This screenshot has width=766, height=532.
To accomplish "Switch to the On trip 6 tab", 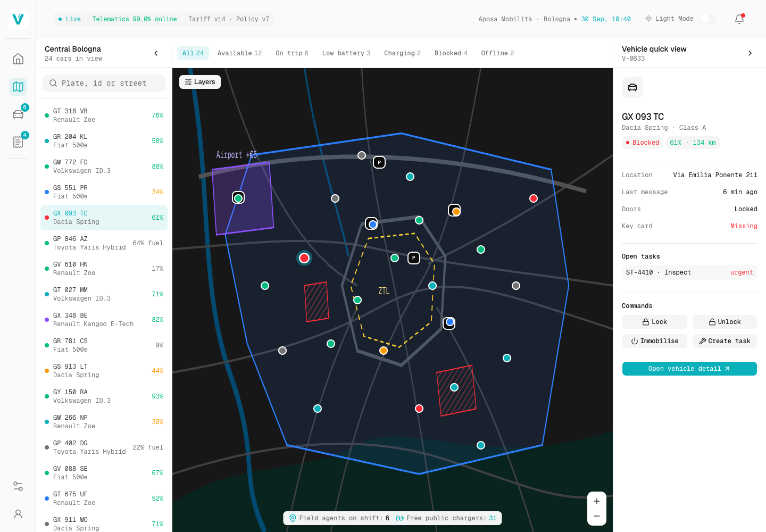I will [292, 53].
